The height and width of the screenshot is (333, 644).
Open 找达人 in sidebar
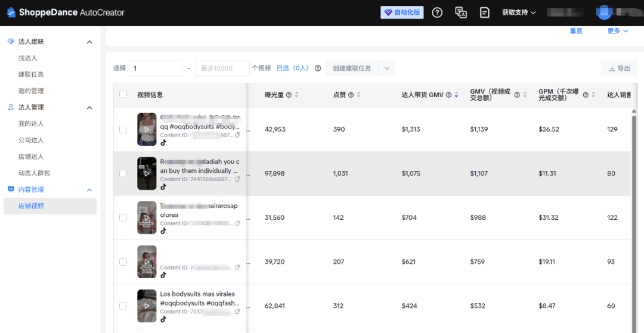click(x=28, y=58)
